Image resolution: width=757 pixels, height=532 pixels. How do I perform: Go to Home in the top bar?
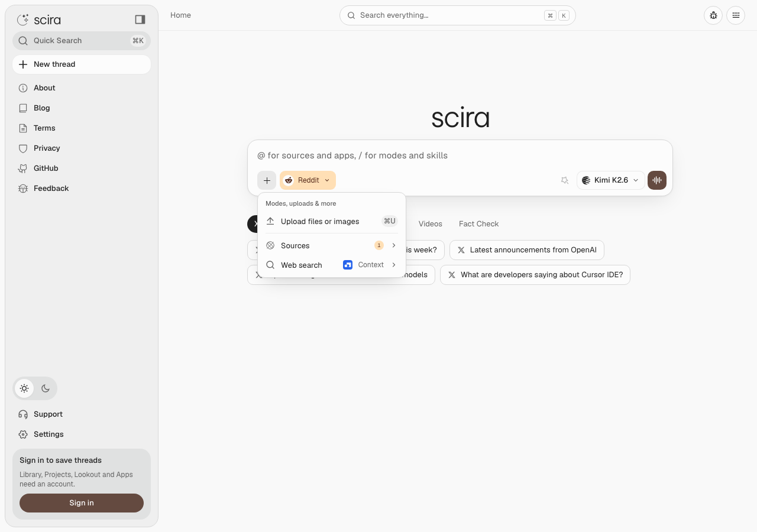(180, 15)
